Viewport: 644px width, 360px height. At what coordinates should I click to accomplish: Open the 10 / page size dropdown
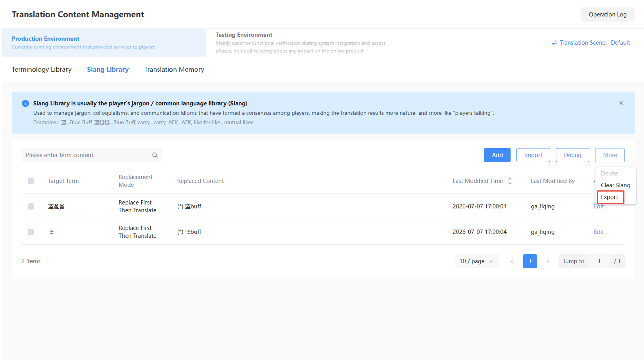click(x=477, y=261)
